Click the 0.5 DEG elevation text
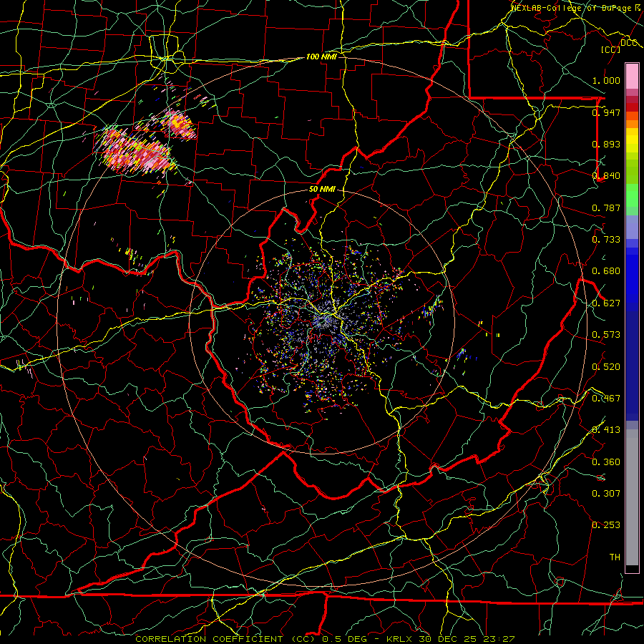Viewport: 644px width, 644px height. 346,639
